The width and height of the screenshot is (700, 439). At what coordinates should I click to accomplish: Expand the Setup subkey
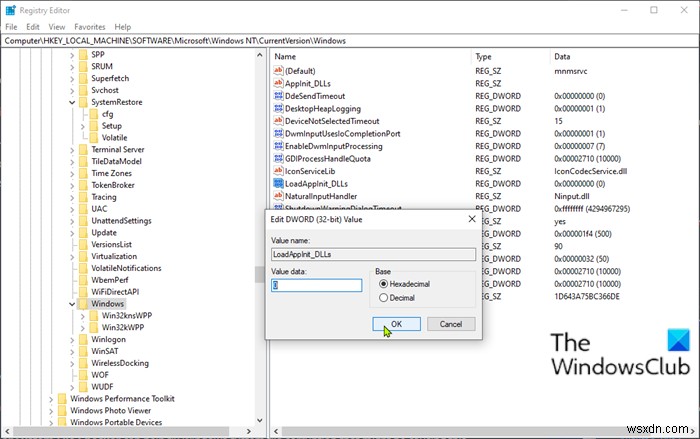click(83, 126)
